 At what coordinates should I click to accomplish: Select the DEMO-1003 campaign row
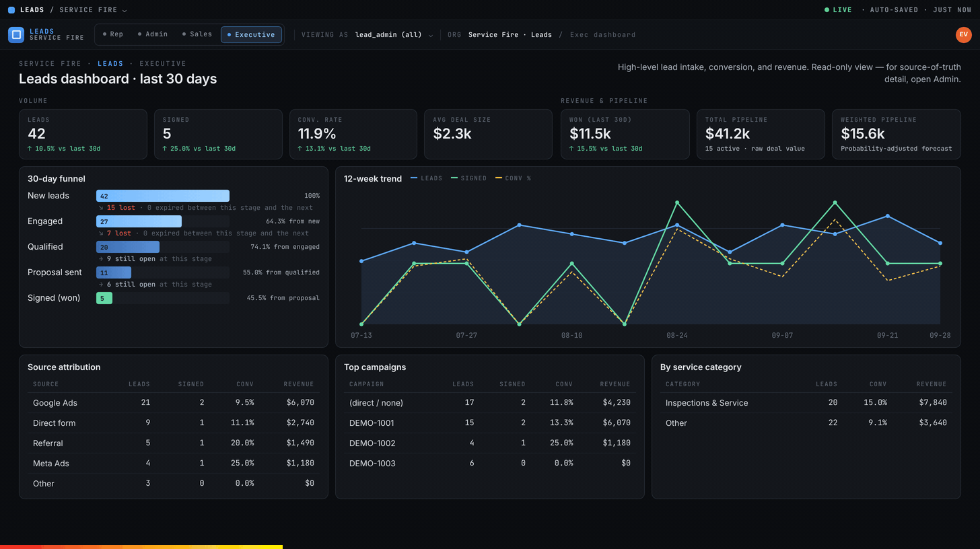click(x=490, y=464)
